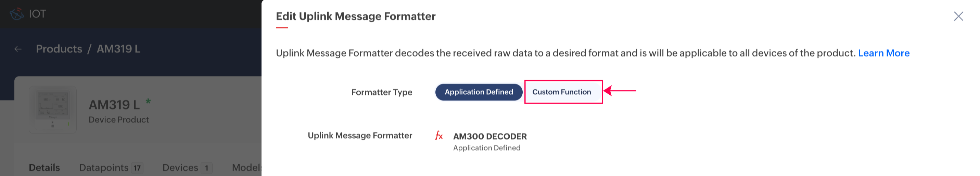Switch formatter type to Custom Function
Image resolution: width=980 pixels, height=176 pixels.
[x=561, y=92]
